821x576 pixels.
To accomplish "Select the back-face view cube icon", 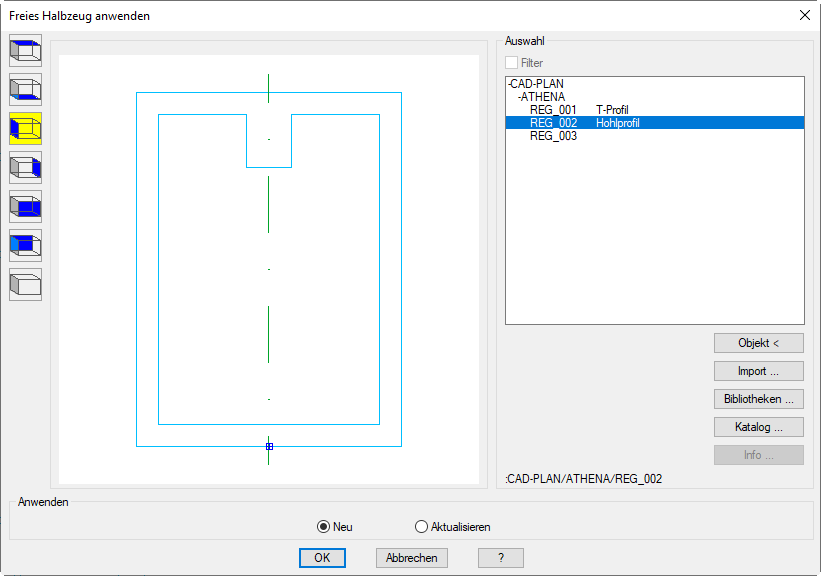I will (x=25, y=246).
